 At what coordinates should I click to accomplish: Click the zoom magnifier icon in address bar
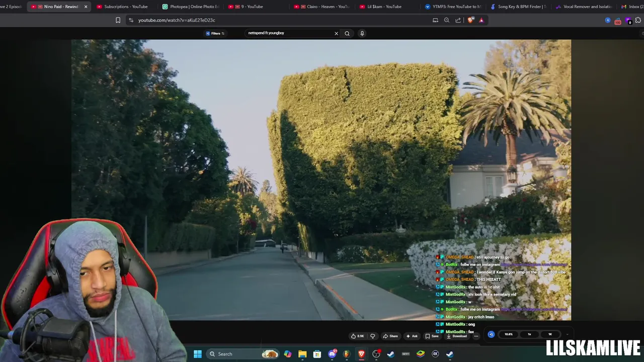[x=446, y=20]
